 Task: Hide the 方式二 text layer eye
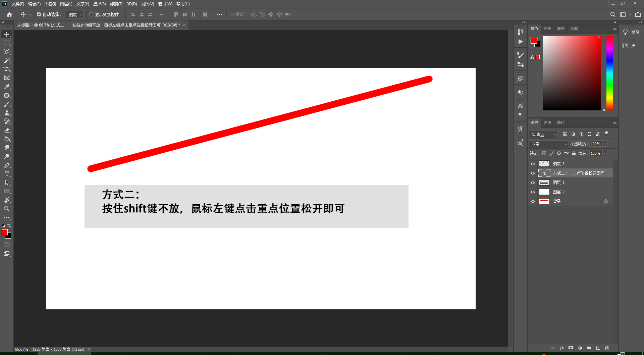tap(533, 173)
